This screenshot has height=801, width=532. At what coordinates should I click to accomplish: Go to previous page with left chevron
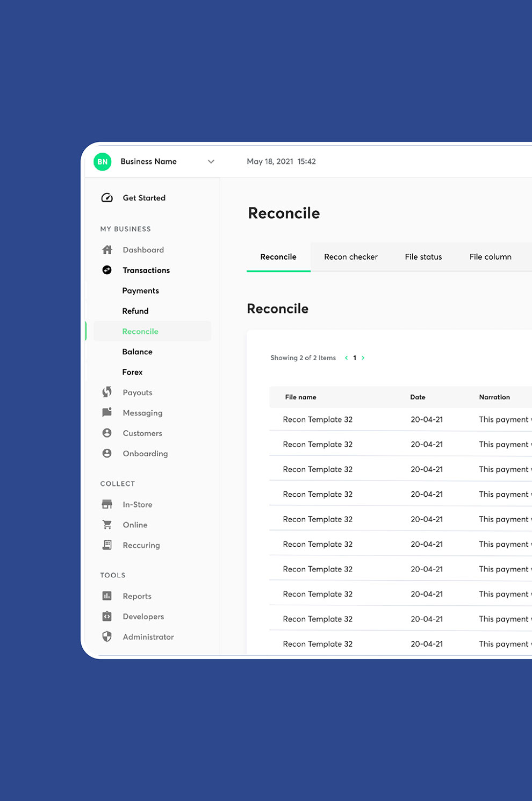pyautogui.click(x=346, y=358)
